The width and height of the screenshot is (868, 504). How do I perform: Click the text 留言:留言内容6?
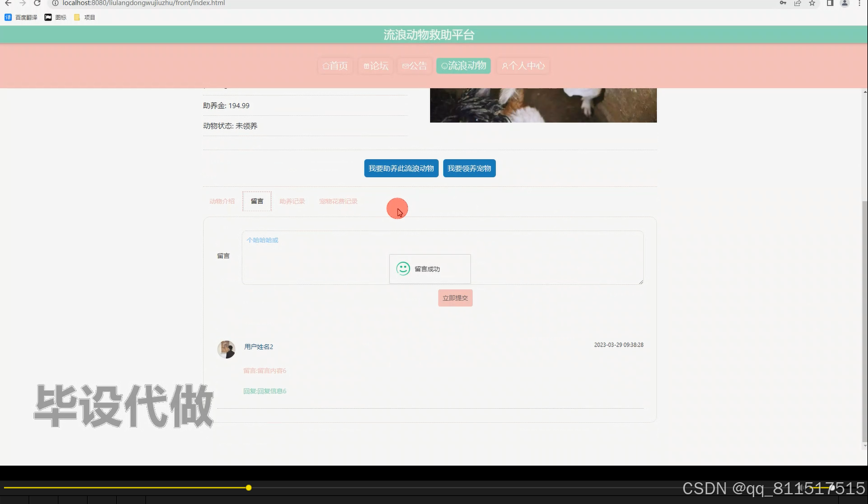coord(265,371)
